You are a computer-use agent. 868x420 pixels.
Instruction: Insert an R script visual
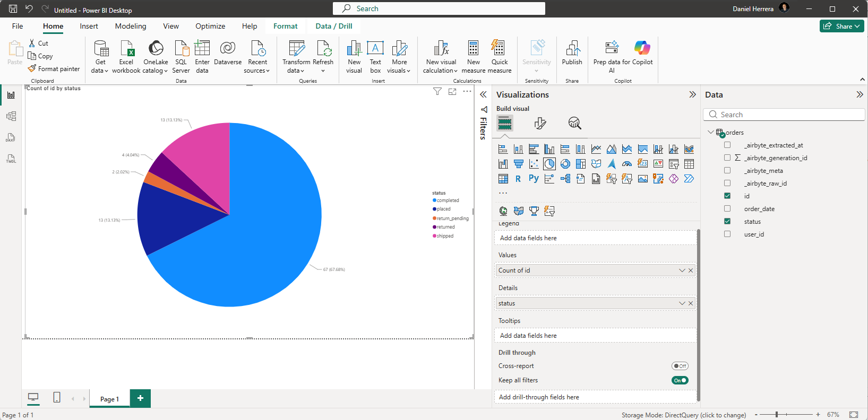[519, 179]
